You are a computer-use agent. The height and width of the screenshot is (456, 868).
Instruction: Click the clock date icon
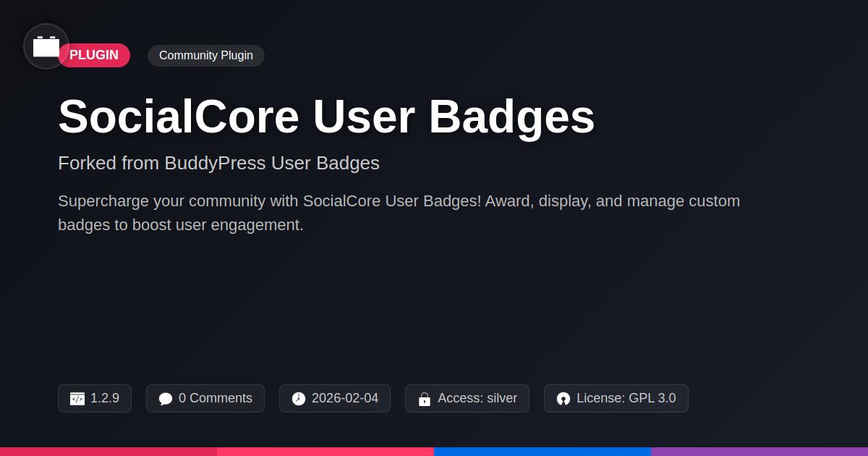tap(299, 399)
